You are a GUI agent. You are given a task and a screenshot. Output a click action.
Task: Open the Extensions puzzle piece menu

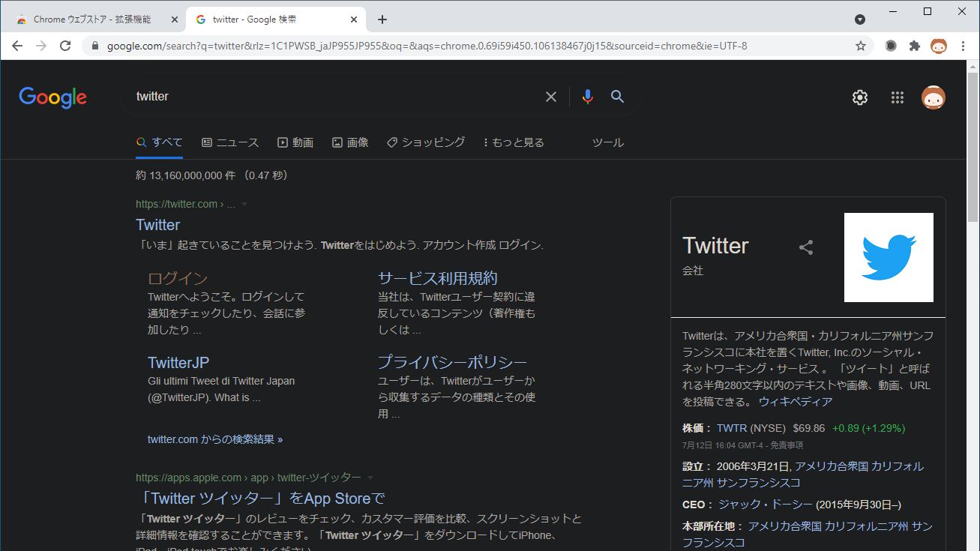coord(915,46)
